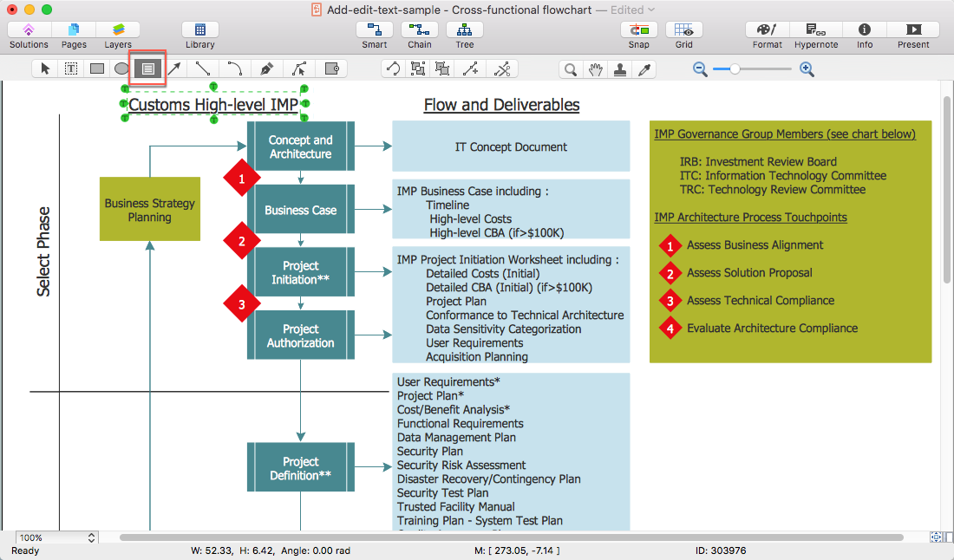
Task: Click the Security Risk Assessment line
Action: point(461,466)
